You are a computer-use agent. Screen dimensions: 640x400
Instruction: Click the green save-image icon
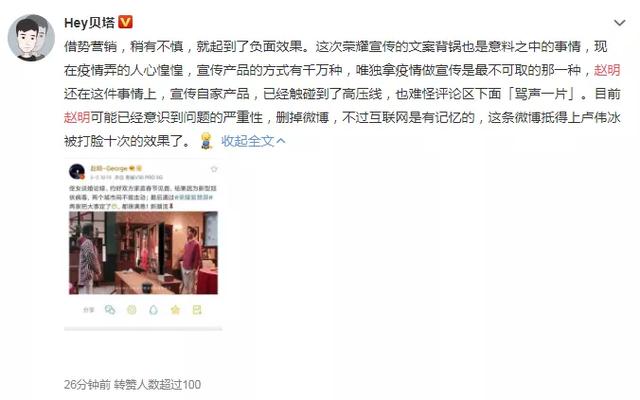(197, 310)
